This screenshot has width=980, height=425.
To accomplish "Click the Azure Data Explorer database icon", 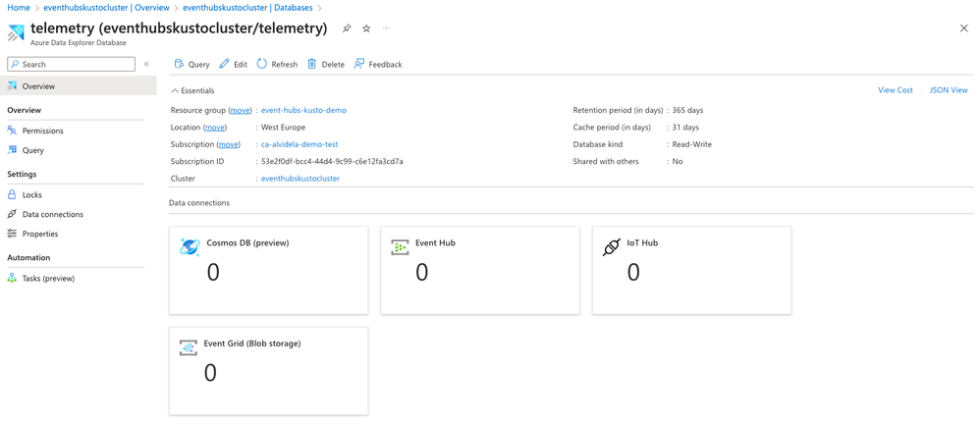I will (17, 32).
